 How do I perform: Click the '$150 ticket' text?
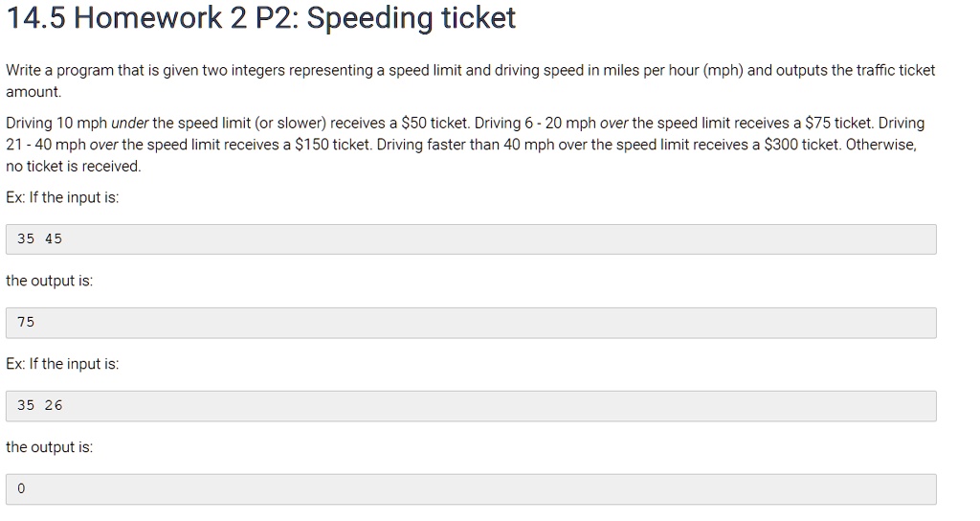click(333, 145)
